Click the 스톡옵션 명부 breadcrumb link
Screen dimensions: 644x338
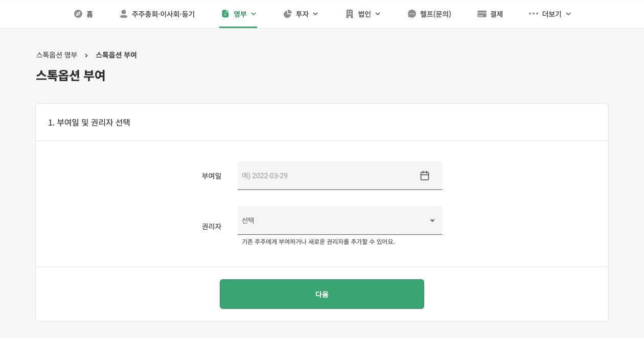57,55
